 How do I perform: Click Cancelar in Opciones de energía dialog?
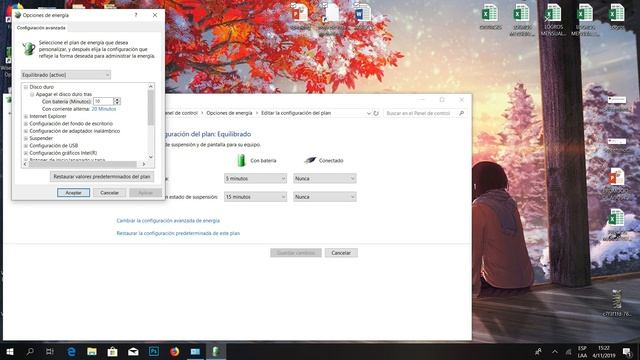tap(109, 193)
